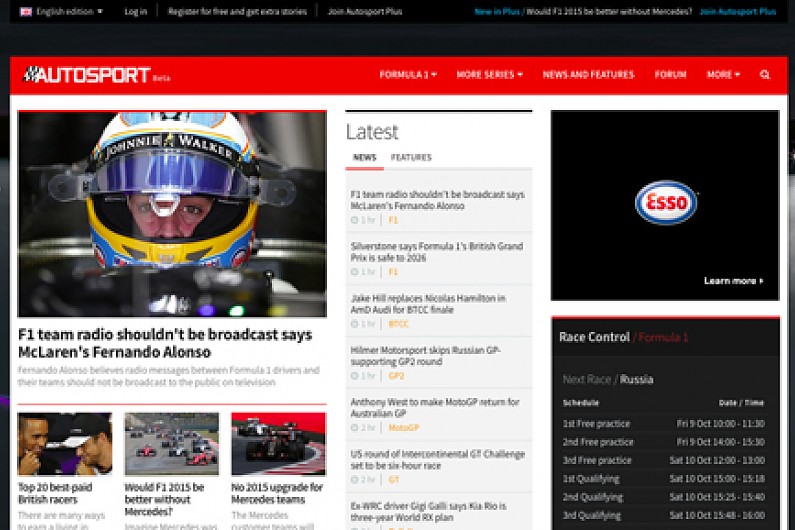
Task: Open 'No 2015 upgrade for Mercedes teams' title
Action: pyautogui.click(x=277, y=493)
